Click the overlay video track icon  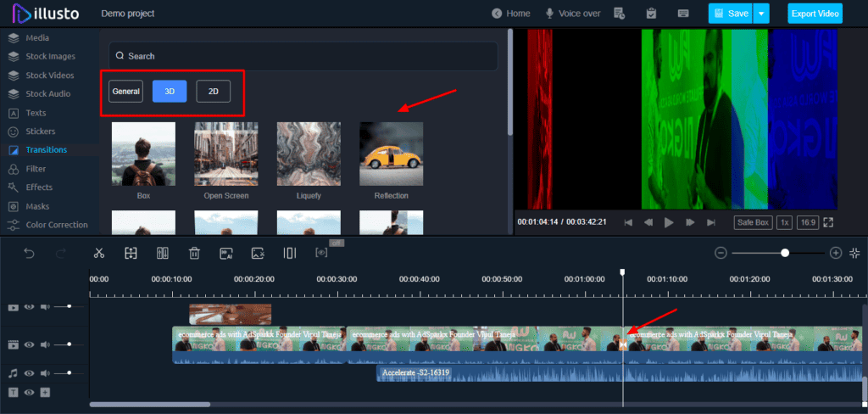coord(14,307)
